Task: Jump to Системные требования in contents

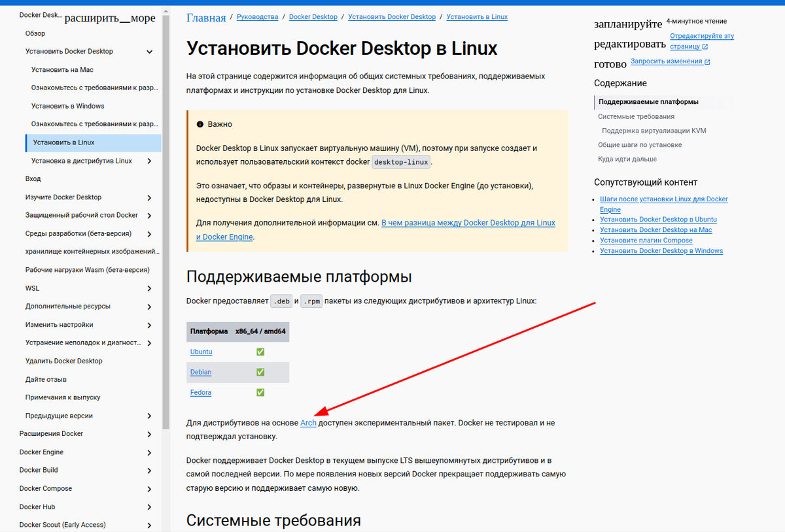Action: pyautogui.click(x=636, y=116)
